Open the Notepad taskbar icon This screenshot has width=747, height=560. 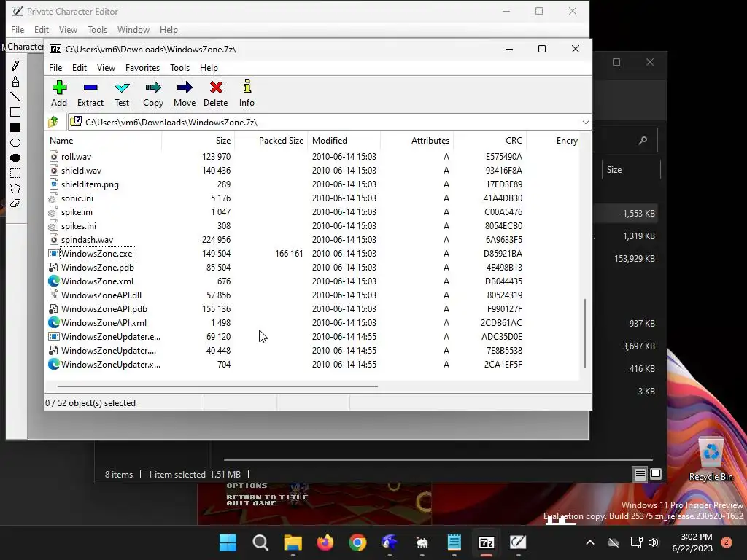click(x=454, y=542)
